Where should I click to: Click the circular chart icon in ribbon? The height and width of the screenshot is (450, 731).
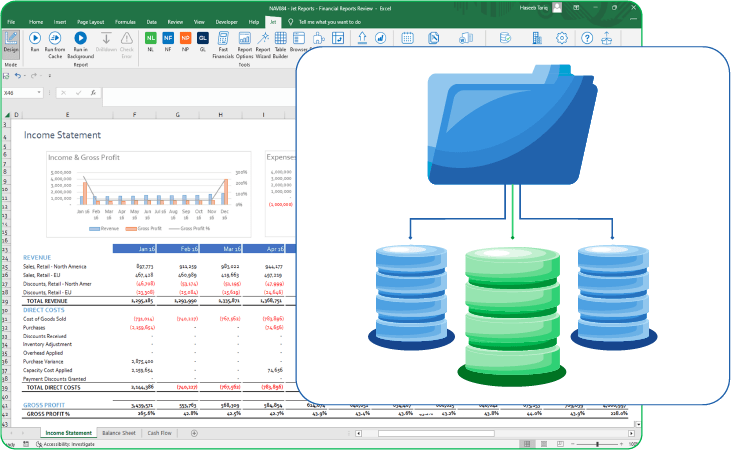(x=380, y=38)
